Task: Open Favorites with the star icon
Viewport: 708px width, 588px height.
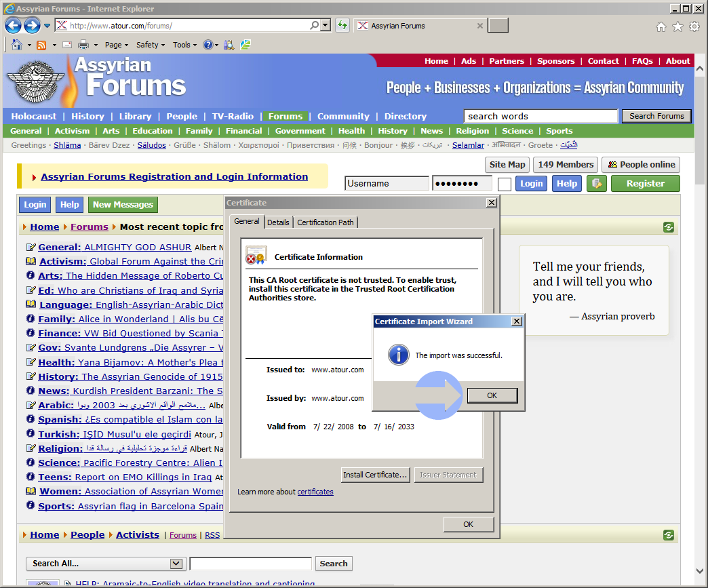Action: point(677,27)
